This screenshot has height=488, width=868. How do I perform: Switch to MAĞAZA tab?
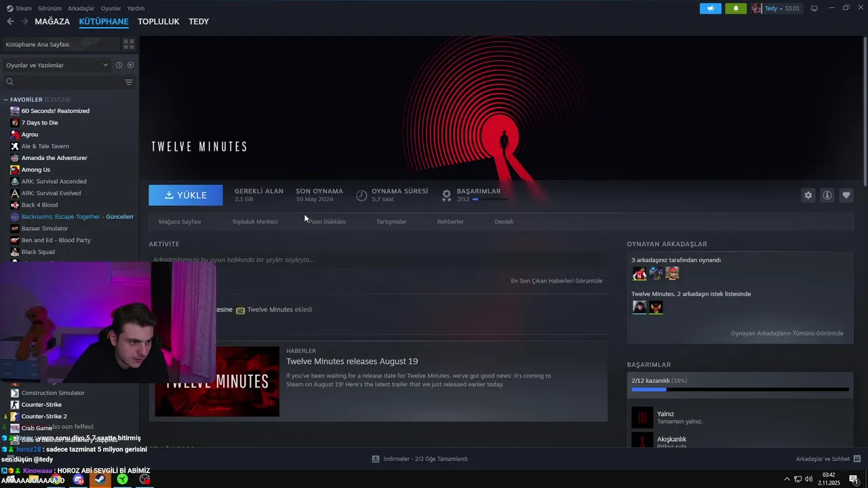tap(52, 22)
